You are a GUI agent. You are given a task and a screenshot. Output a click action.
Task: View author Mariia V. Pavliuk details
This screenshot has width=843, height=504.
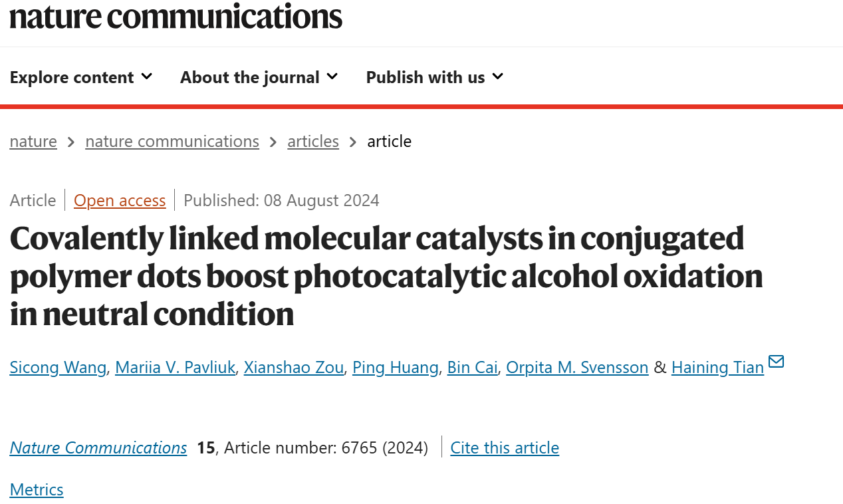pyautogui.click(x=175, y=367)
